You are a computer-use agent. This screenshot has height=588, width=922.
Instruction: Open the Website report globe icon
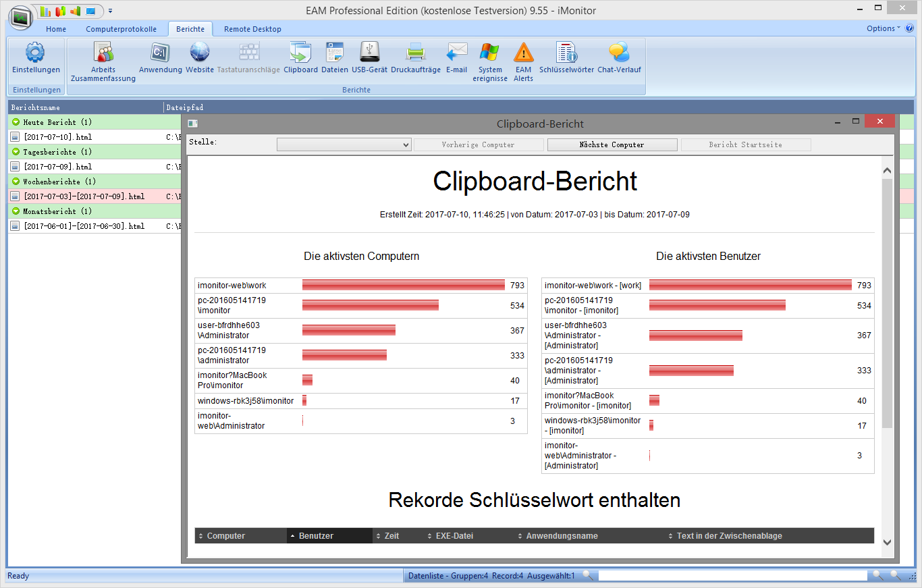[200, 53]
